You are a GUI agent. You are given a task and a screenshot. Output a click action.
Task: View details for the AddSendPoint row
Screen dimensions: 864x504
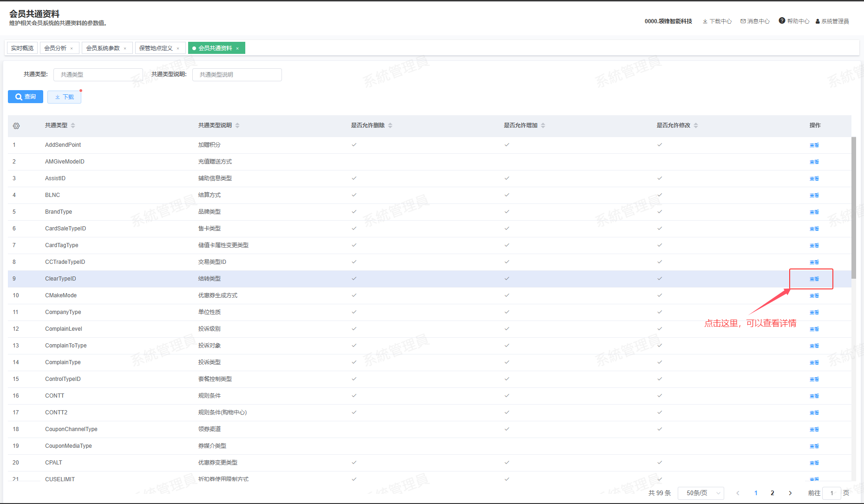pyautogui.click(x=814, y=145)
